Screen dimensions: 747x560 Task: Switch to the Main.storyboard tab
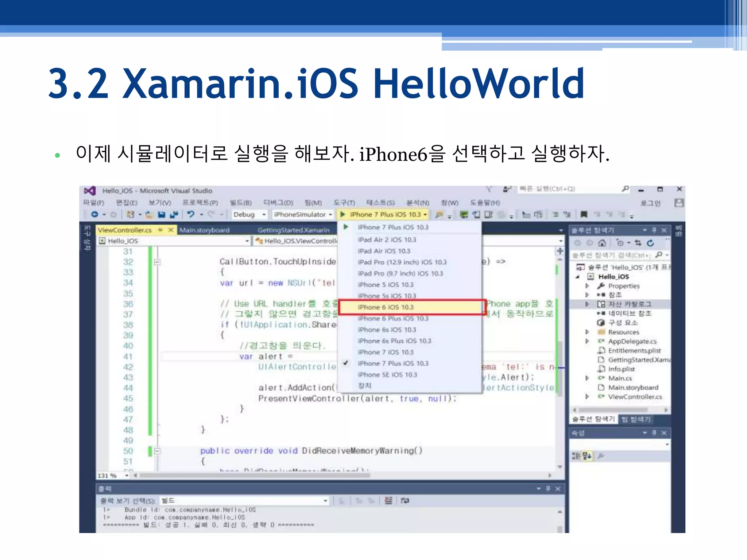[204, 230]
